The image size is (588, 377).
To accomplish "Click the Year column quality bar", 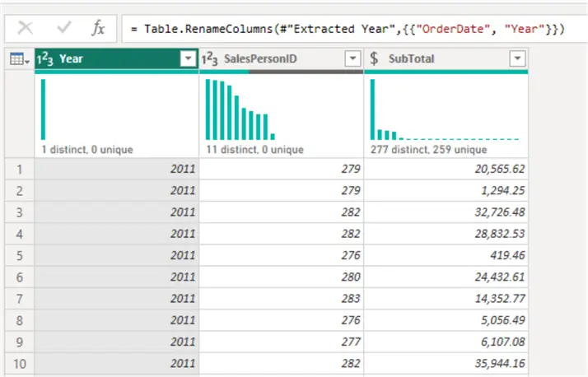I will click(117, 72).
